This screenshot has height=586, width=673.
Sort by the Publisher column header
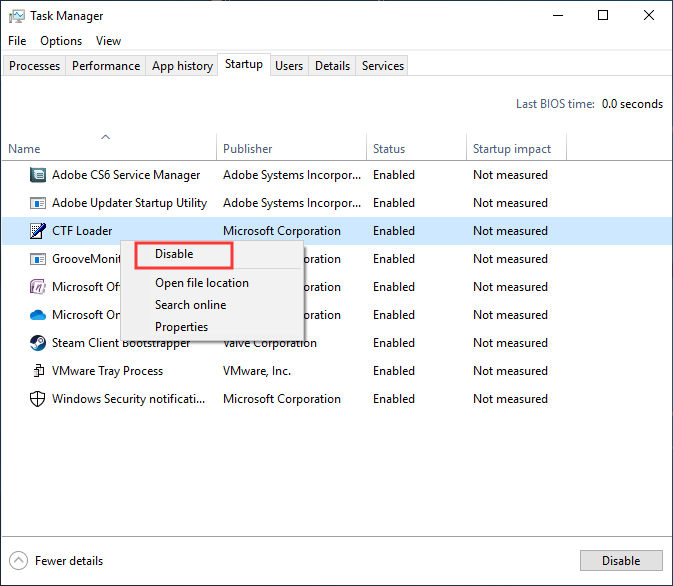pyautogui.click(x=291, y=149)
